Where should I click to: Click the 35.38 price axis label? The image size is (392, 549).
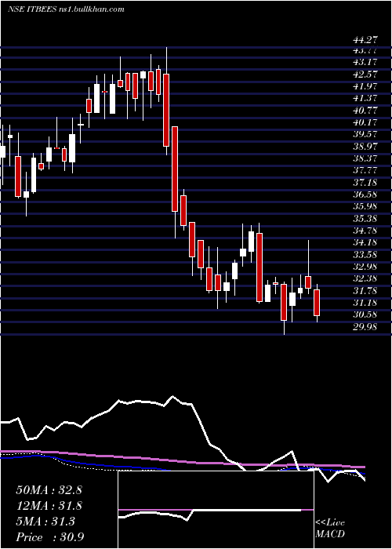365,219
